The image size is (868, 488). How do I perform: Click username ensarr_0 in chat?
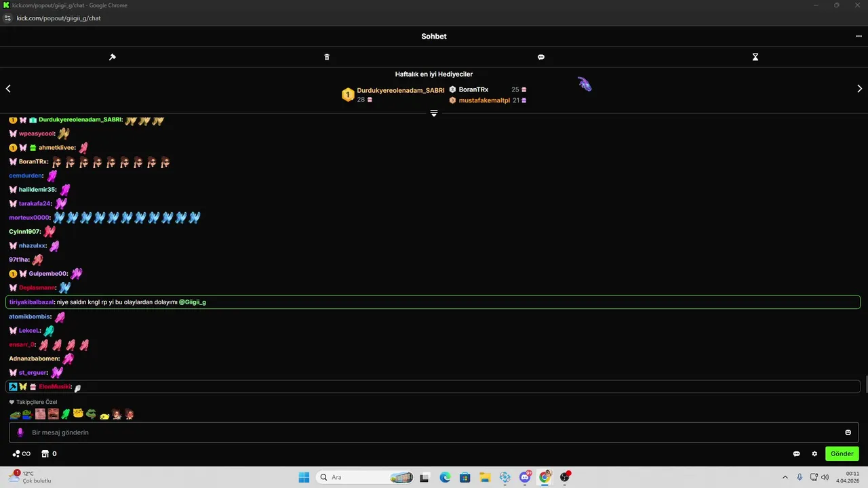coord(22,344)
